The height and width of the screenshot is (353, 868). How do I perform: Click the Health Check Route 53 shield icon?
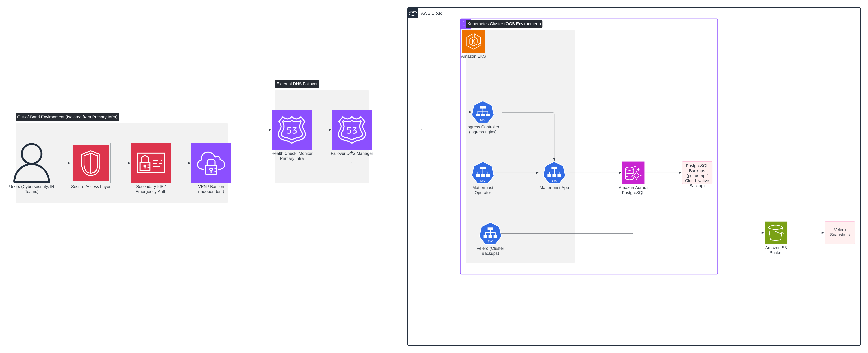click(x=292, y=130)
